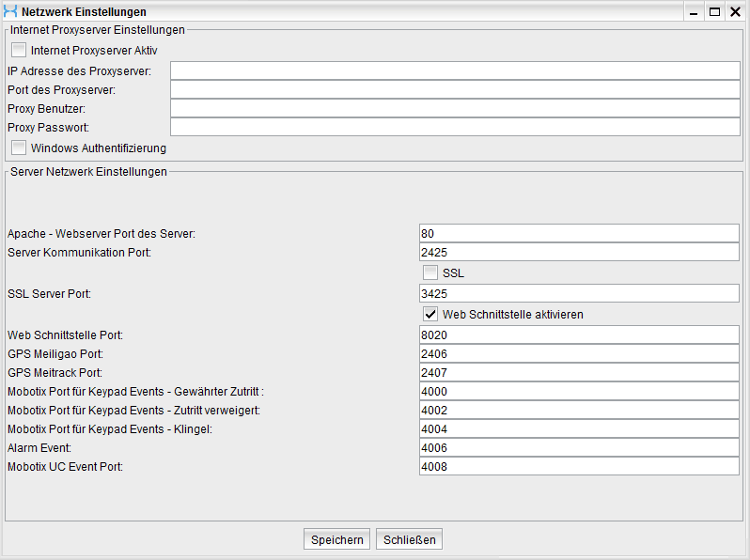Focus the SSL Server Port field
The width and height of the screenshot is (750, 560).
coord(579,294)
